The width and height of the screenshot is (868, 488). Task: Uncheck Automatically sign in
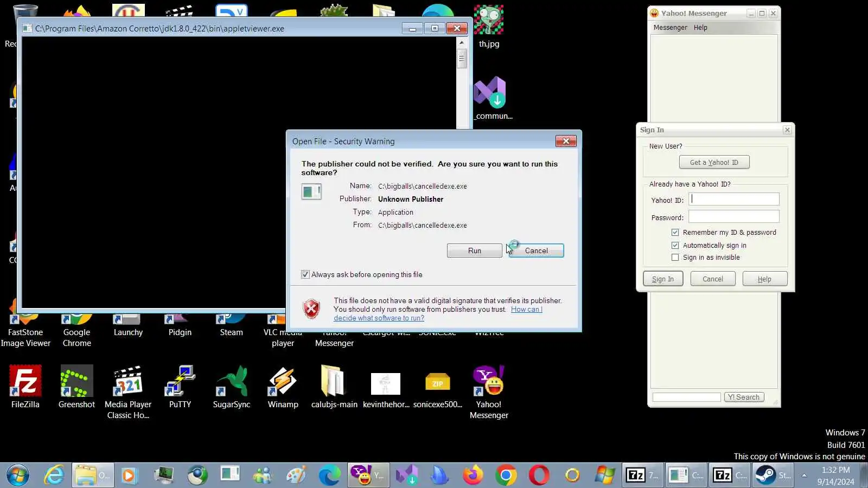(x=675, y=245)
